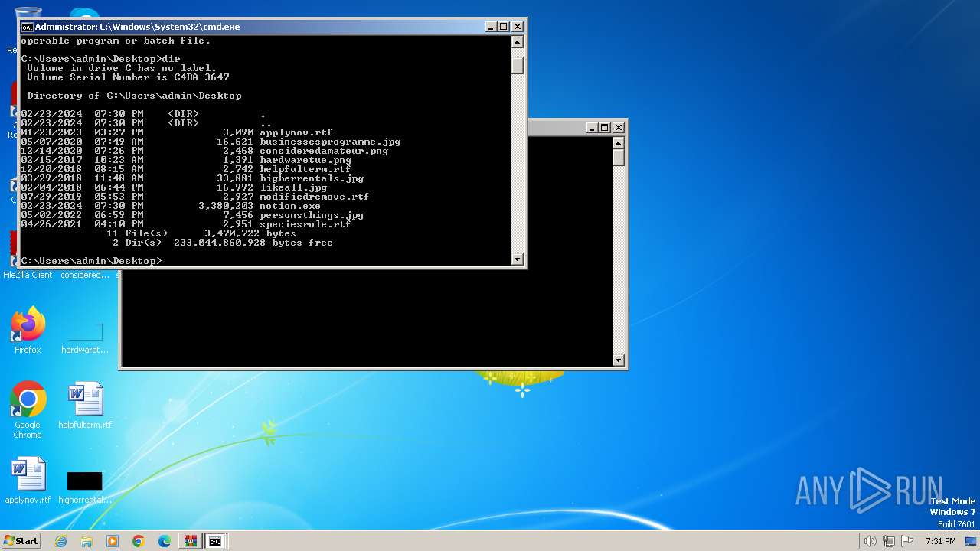This screenshot has height=551, width=980.
Task: Open Google Chrome desktop shortcut
Action: point(28,409)
